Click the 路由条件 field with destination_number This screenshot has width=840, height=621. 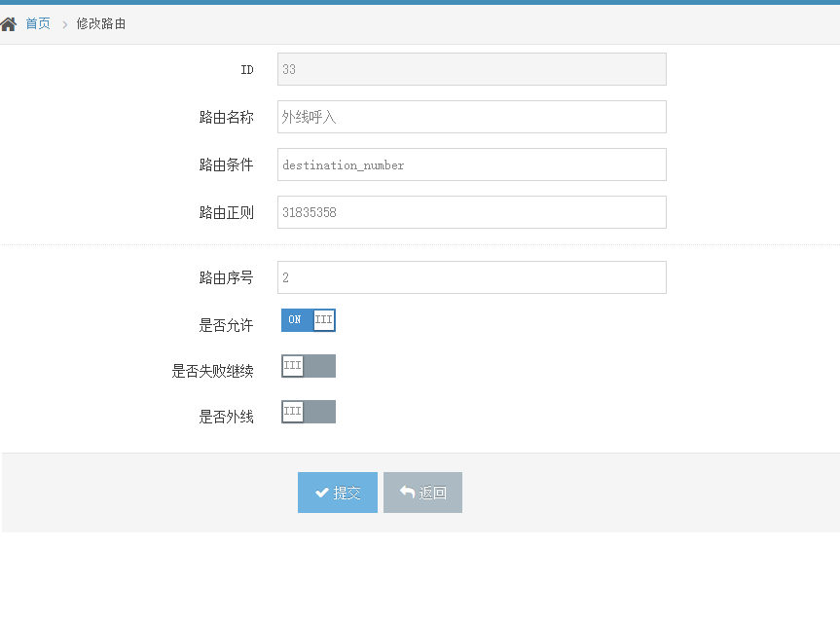pyautogui.click(x=471, y=164)
